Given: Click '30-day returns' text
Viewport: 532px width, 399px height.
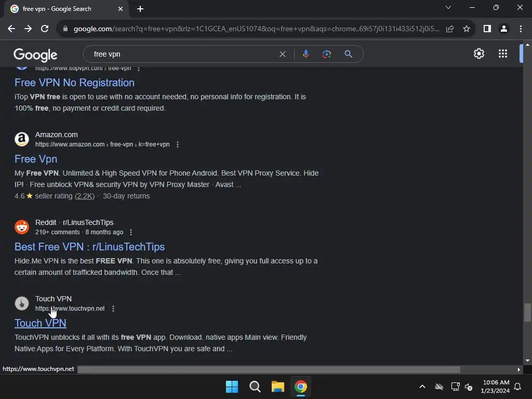Looking at the screenshot, I should point(126,196).
